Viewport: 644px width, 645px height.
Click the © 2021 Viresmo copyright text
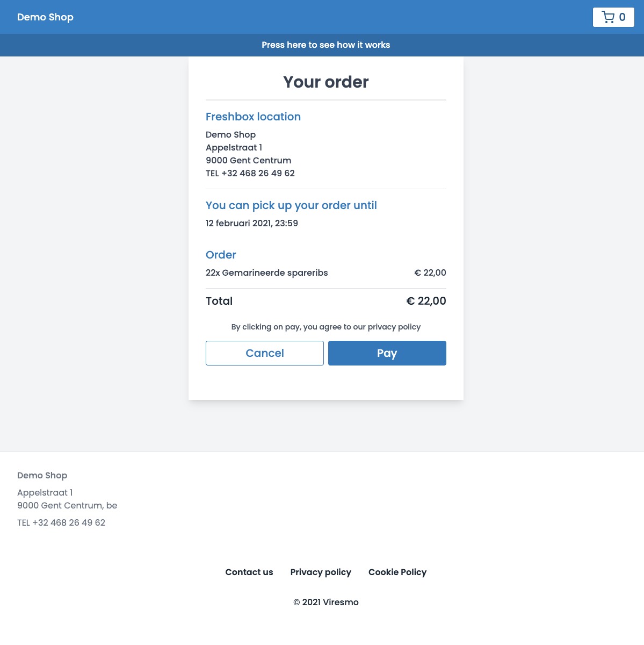click(326, 602)
